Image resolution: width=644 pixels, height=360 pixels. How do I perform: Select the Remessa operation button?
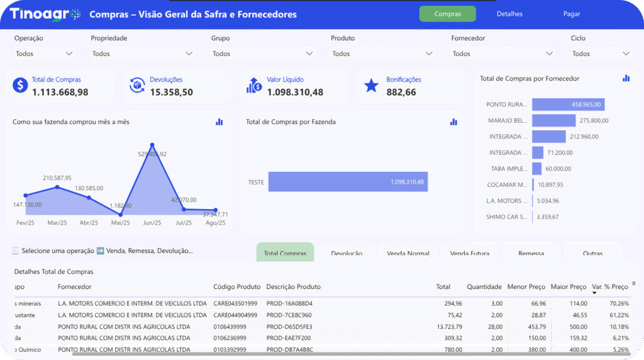[531, 253]
